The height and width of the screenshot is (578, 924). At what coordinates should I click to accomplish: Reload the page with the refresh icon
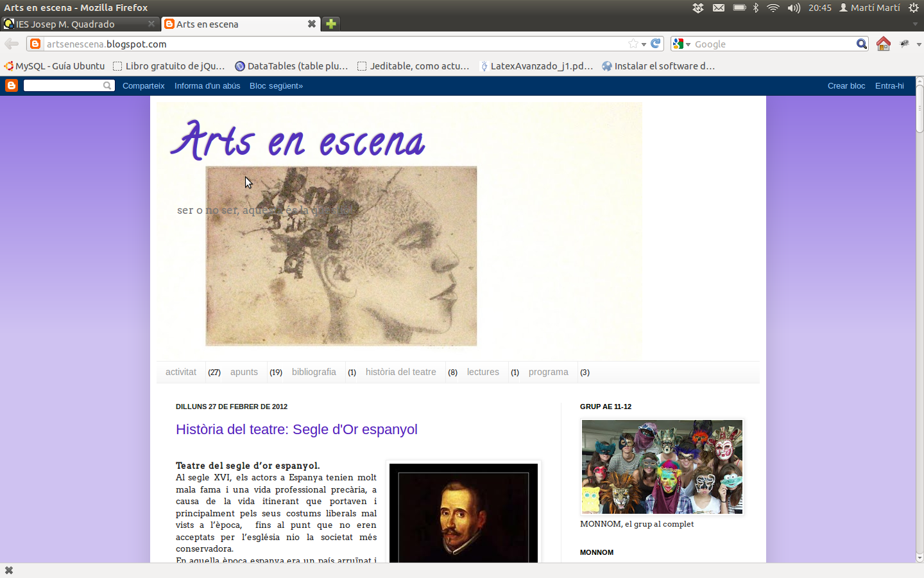pyautogui.click(x=655, y=44)
